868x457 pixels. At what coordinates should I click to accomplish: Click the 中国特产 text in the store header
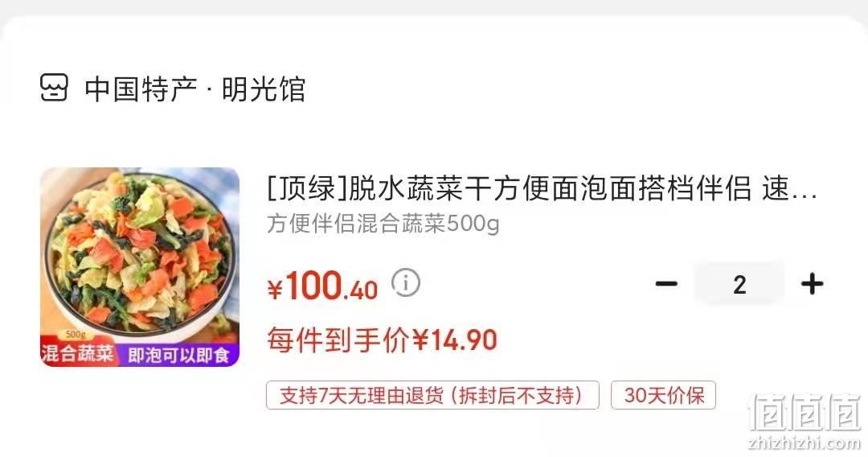140,89
